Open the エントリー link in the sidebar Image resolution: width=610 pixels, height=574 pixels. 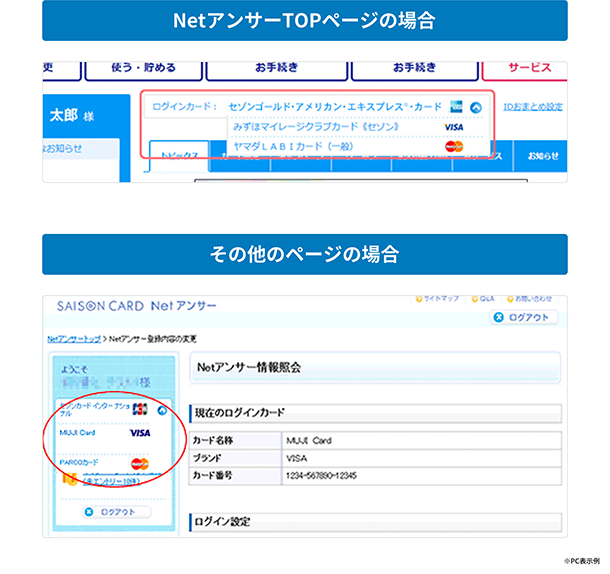111,481
